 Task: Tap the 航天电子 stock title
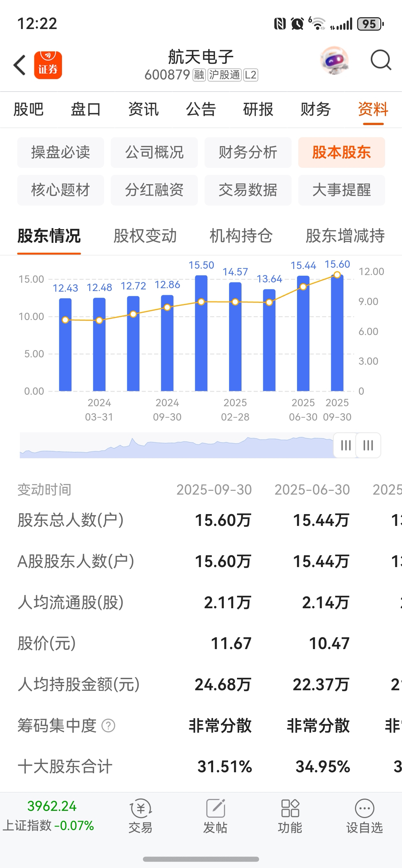[201, 56]
